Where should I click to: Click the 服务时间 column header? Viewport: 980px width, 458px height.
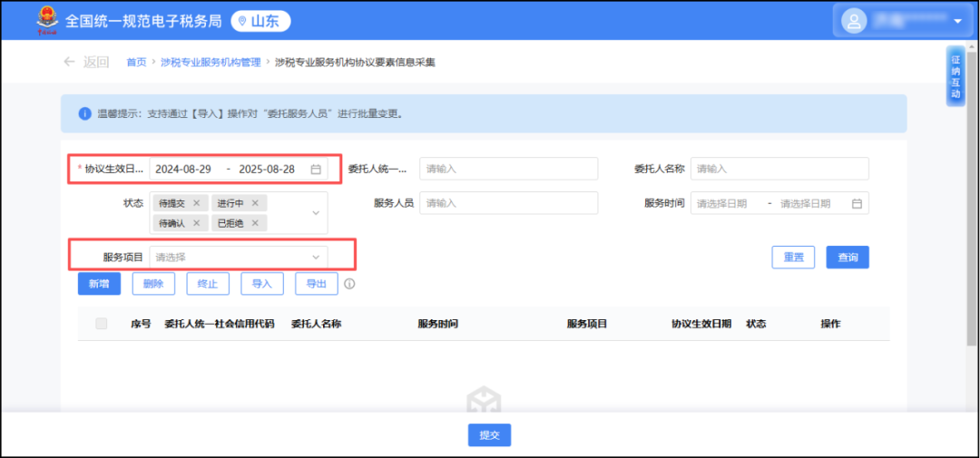click(438, 324)
